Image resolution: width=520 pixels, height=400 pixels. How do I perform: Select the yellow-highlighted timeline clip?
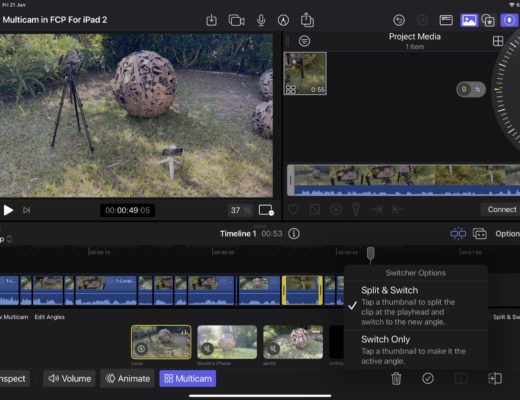tap(302, 290)
